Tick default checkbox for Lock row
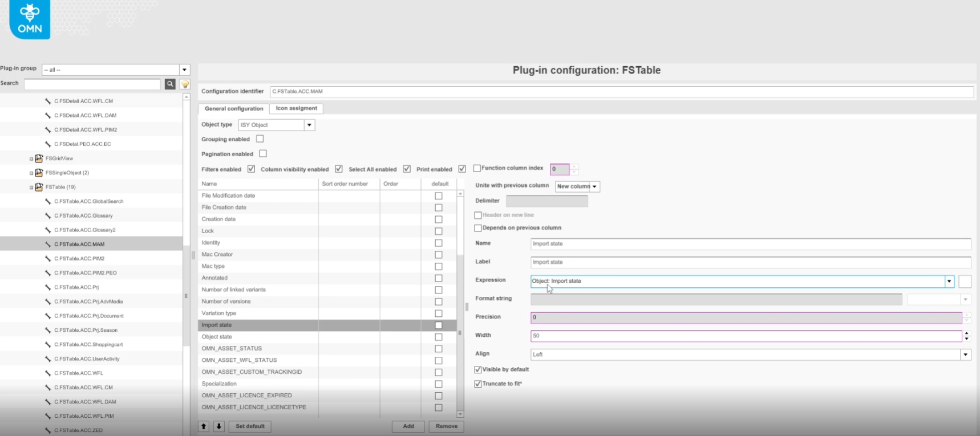This screenshot has height=436, width=980. 439,231
